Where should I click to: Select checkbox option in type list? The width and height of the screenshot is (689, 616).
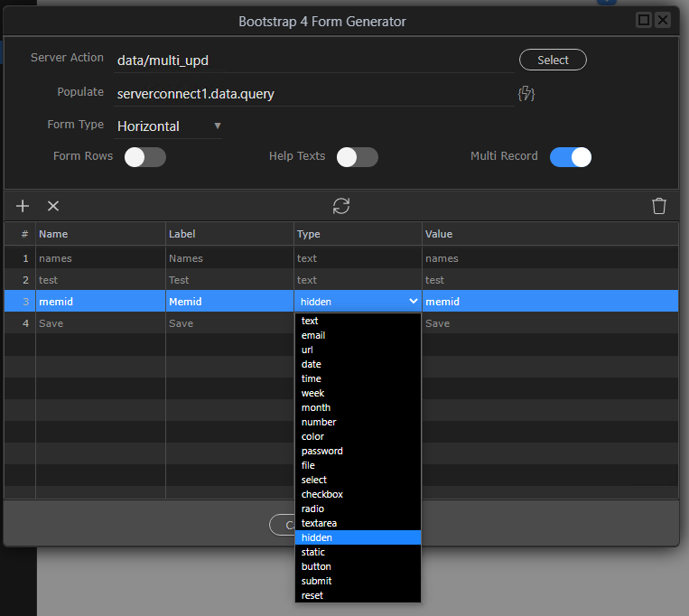click(x=358, y=494)
